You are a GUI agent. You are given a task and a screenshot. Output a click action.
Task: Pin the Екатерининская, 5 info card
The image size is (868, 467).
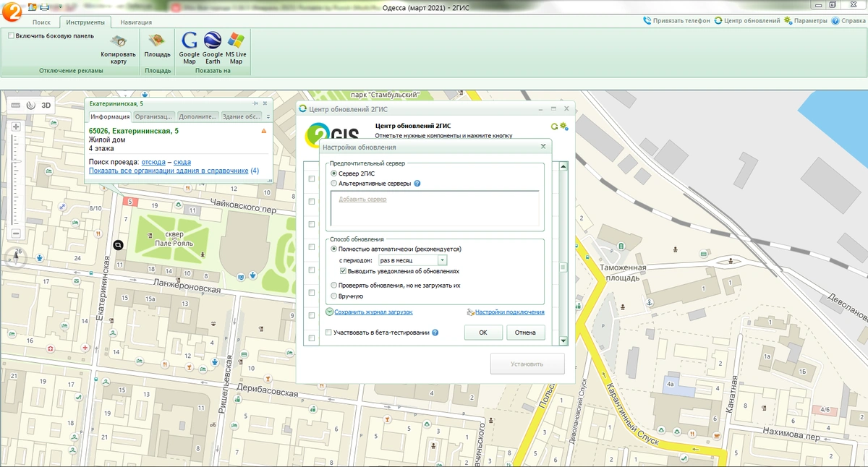coord(256,104)
